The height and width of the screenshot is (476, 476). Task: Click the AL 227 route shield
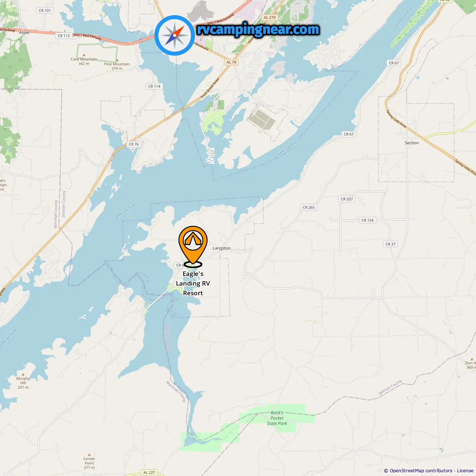pyautogui.click(x=149, y=473)
